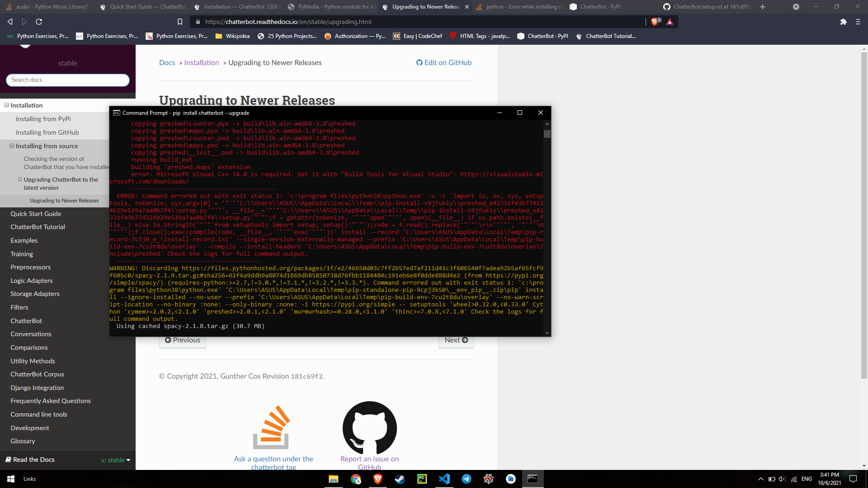Open Steam from the taskbar
This screenshot has height=488, width=868.
tap(400, 479)
